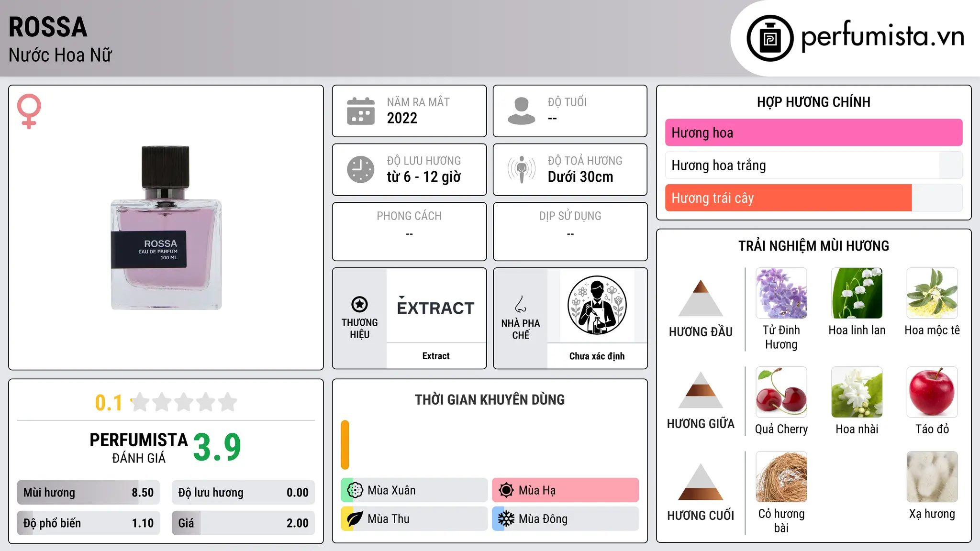Open the Cỏ hương bài vetiver image
Viewport: 980px width, 551px height.
[x=781, y=477]
